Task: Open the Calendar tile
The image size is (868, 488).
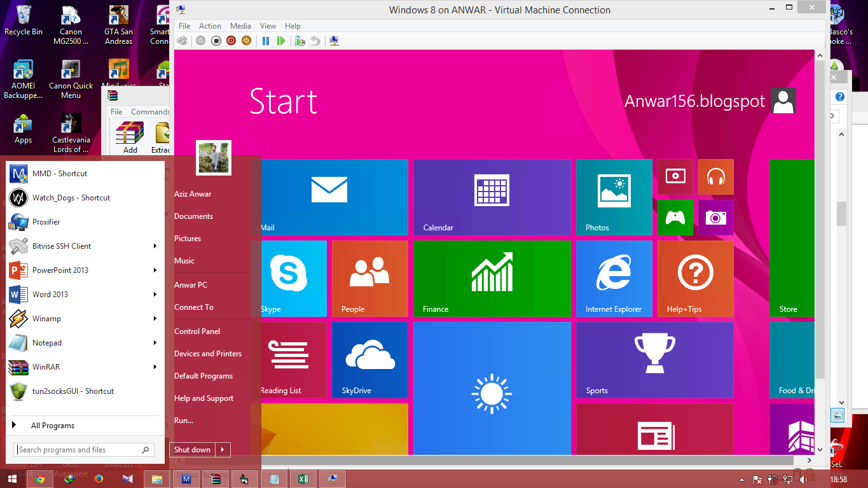Action: (x=492, y=197)
